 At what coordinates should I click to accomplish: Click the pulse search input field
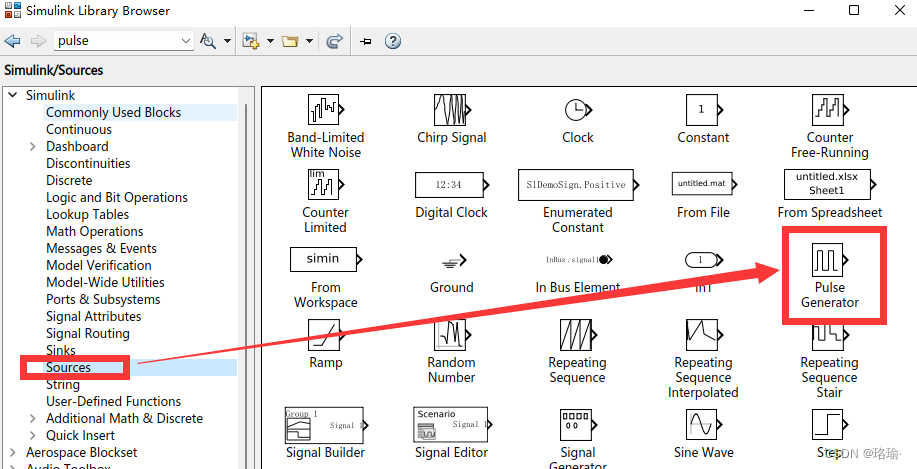[123, 41]
